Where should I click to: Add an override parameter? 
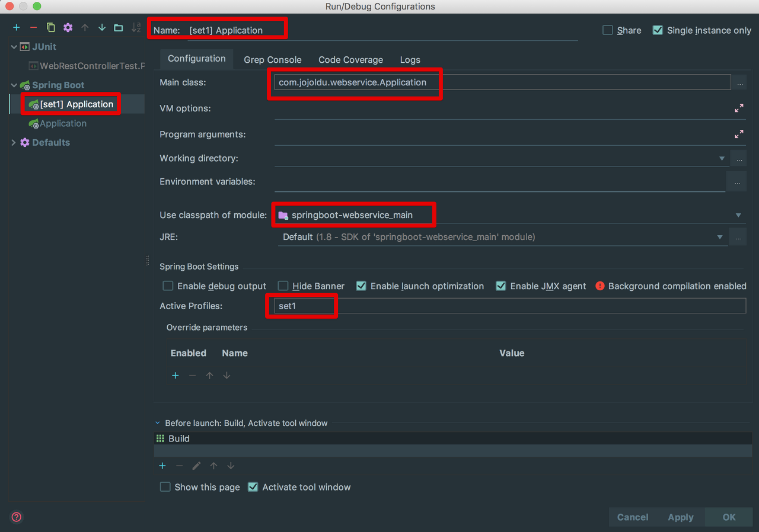[x=176, y=376]
